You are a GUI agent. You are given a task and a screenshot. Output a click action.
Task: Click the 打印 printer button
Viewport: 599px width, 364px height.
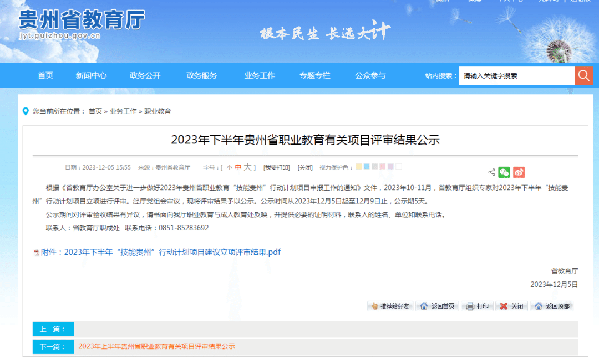tap(477, 306)
